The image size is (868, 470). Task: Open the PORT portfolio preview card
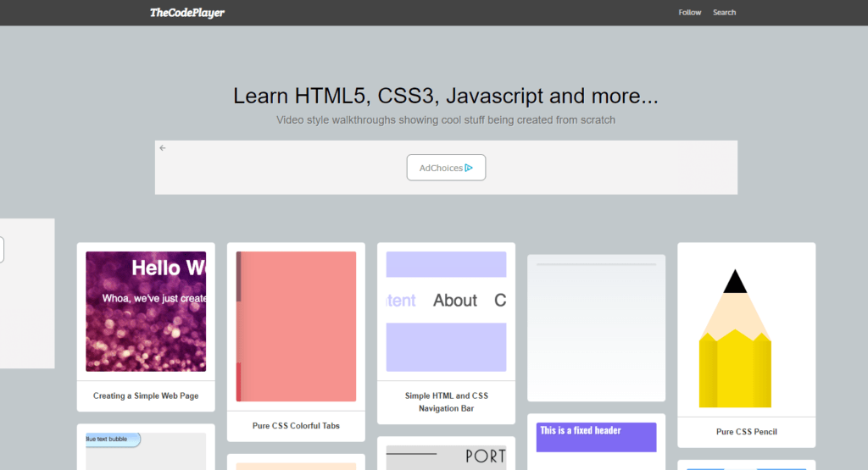tap(446, 457)
